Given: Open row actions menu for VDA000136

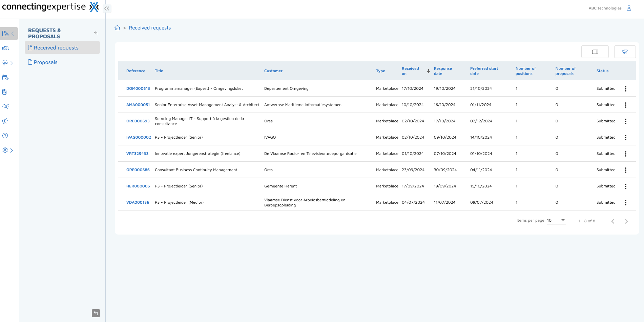Looking at the screenshot, I should 625,203.
